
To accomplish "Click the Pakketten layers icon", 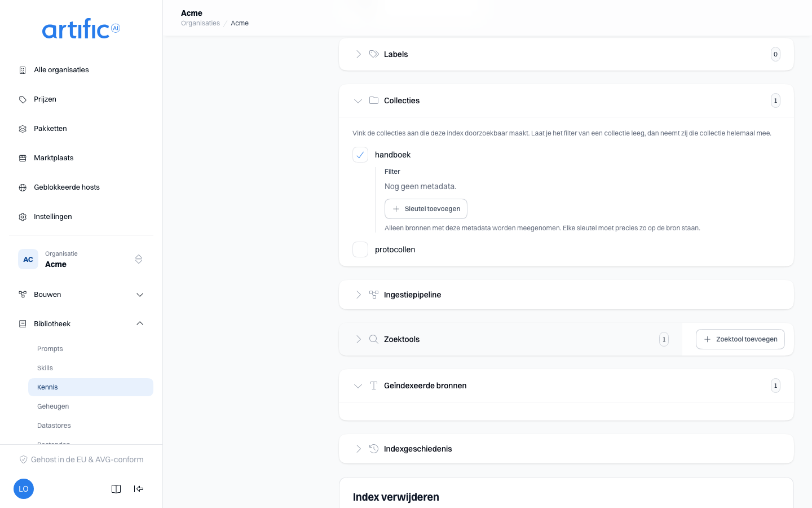I will (23, 129).
